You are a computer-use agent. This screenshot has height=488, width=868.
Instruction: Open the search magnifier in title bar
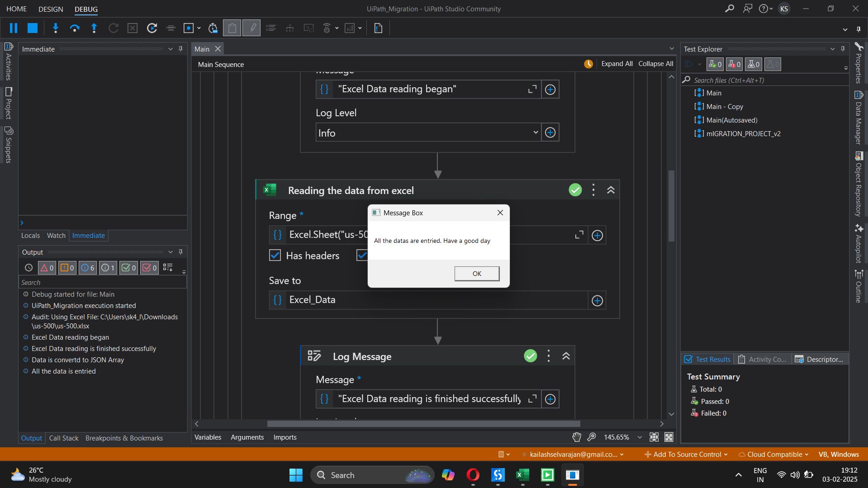[x=729, y=9]
